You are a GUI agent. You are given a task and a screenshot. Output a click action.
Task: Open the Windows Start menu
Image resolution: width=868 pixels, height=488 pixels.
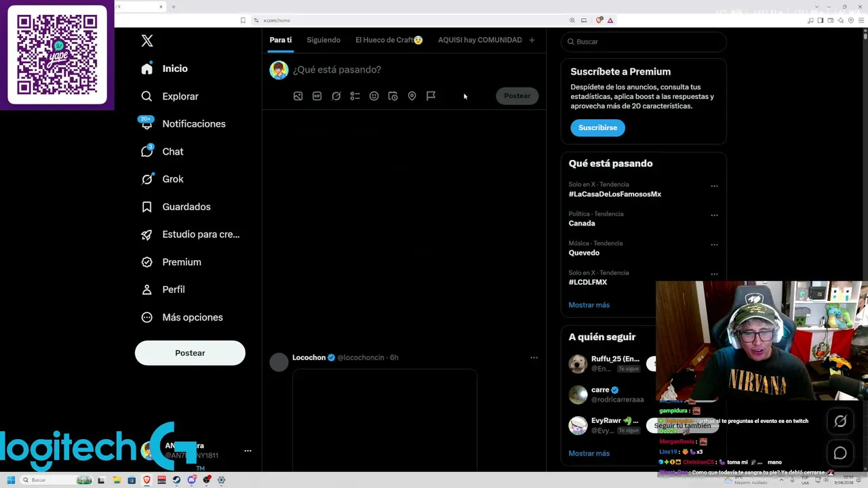11,481
